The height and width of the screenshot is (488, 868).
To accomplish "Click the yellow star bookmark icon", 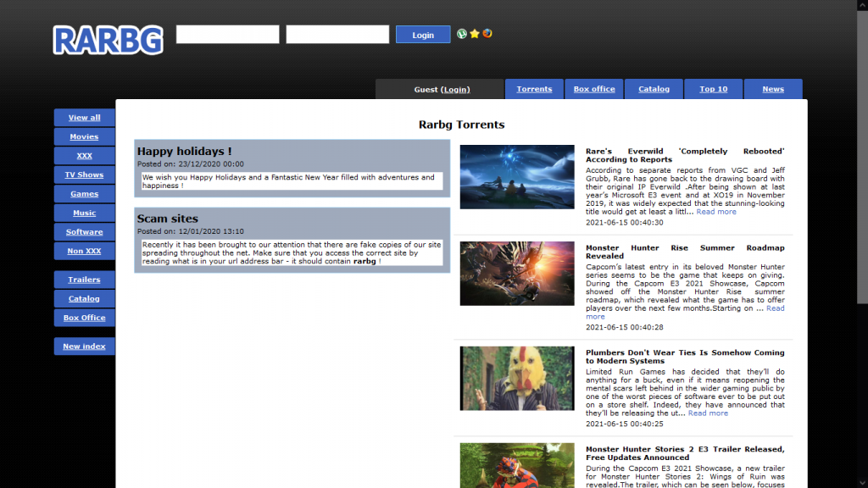I will pyautogui.click(x=475, y=34).
